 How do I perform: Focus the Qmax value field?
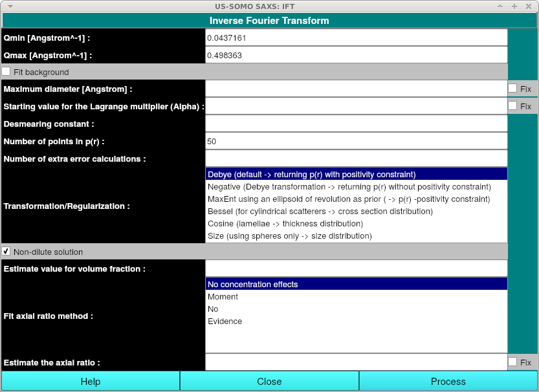tap(356, 56)
